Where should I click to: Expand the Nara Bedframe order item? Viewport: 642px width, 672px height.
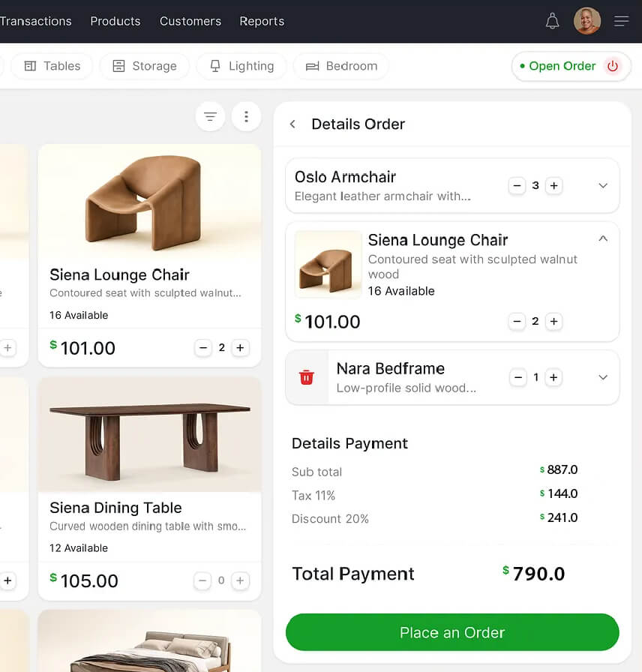(603, 377)
